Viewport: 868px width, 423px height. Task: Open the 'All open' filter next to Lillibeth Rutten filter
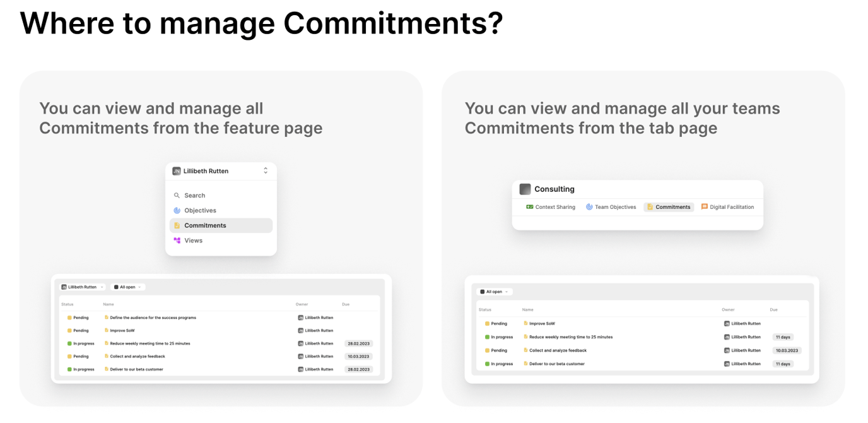pyautogui.click(x=128, y=287)
